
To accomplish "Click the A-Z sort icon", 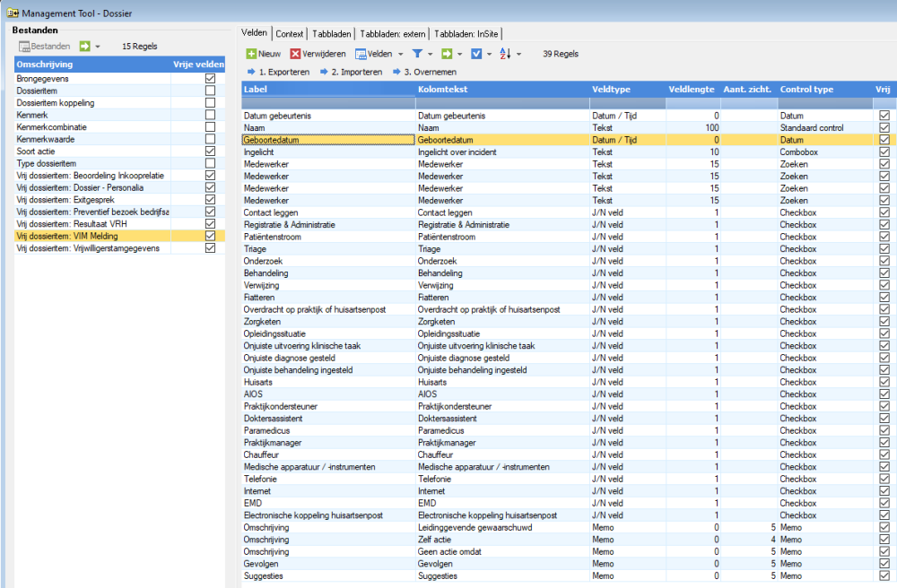I will (503, 54).
